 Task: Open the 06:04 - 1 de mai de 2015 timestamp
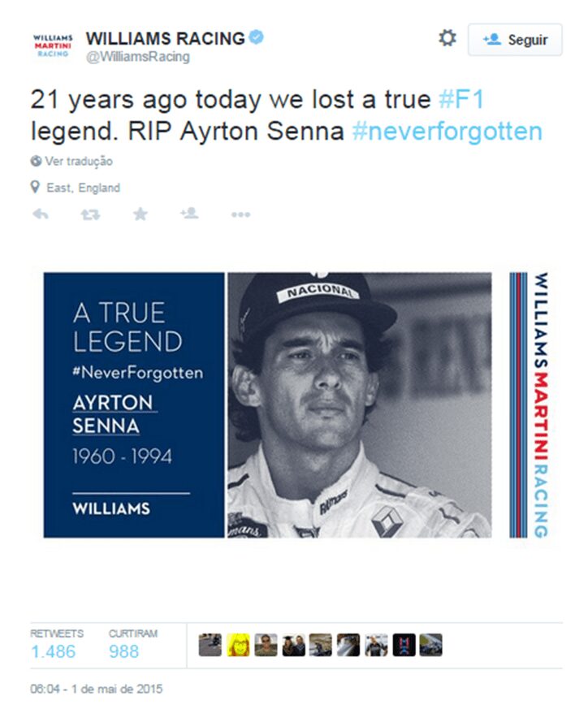tap(97, 689)
